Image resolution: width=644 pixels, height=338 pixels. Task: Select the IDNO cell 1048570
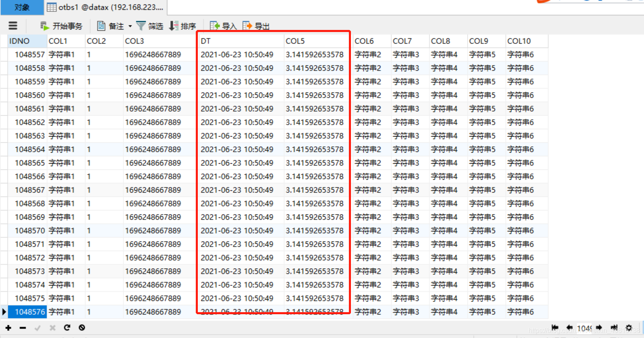tap(27, 231)
